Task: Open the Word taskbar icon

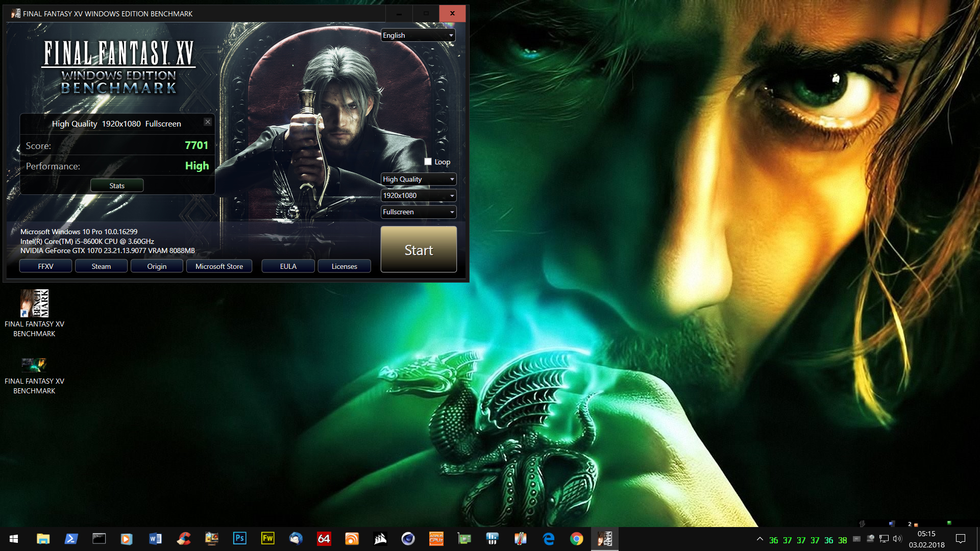Action: coord(155,539)
